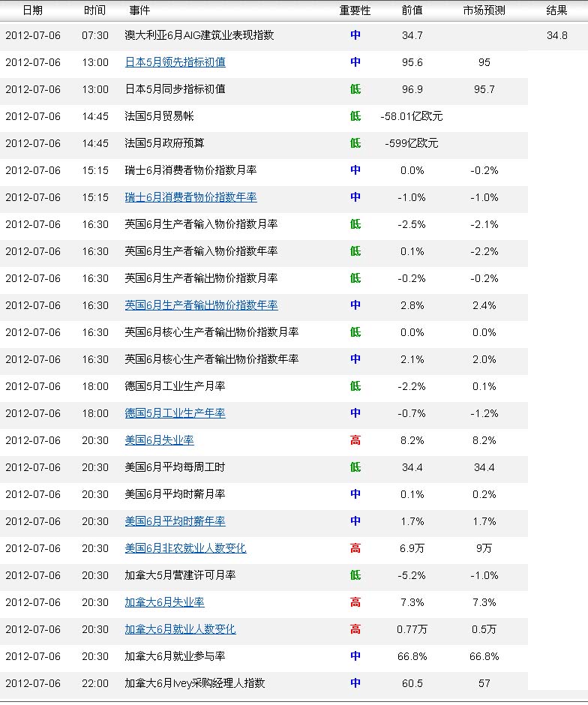Viewport: 588px width, 705px height.
Task: Select 澳大利亚6月AIG建筑业表现指数 event text
Action: pos(199,35)
